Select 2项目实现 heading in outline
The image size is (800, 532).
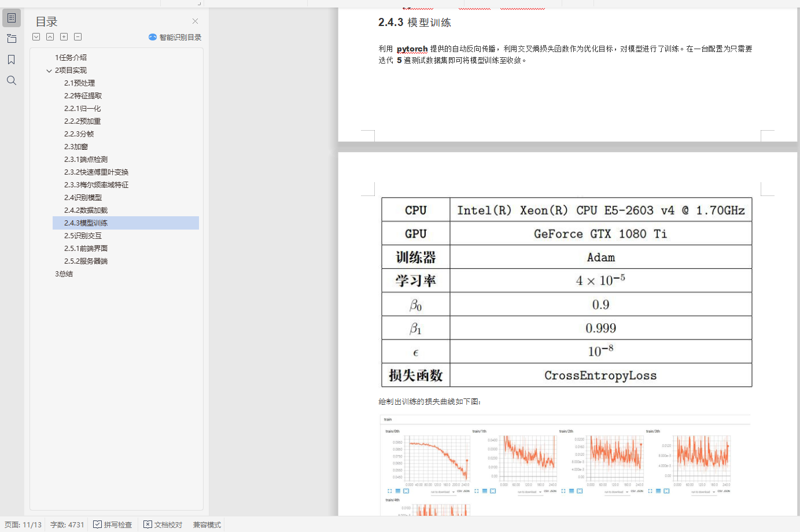(x=71, y=71)
